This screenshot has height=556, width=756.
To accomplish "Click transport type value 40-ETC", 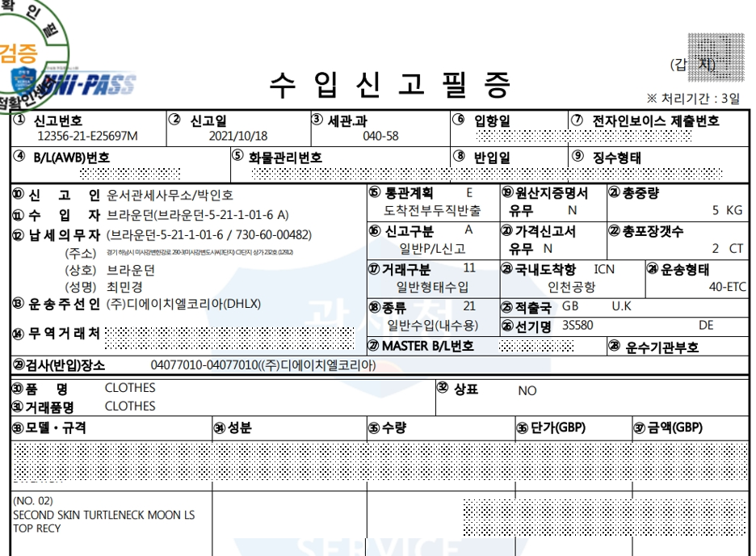I will (723, 287).
